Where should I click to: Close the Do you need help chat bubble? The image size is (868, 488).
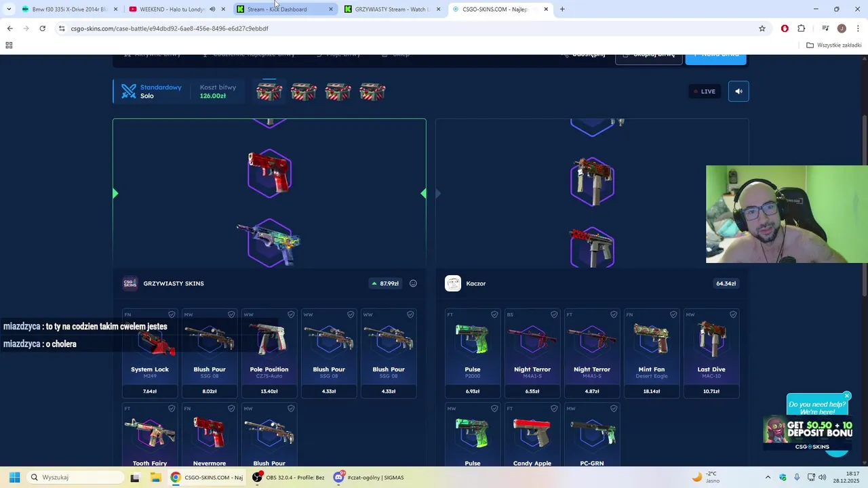847,396
